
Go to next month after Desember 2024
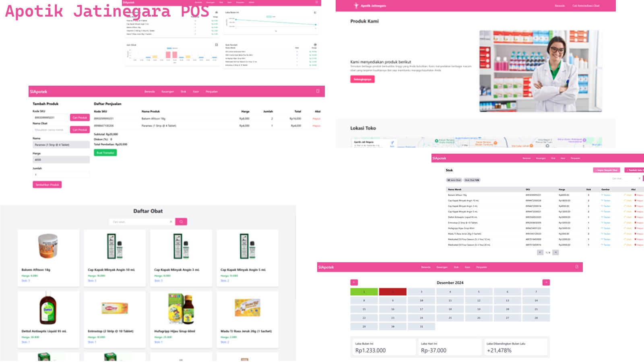coord(546,282)
